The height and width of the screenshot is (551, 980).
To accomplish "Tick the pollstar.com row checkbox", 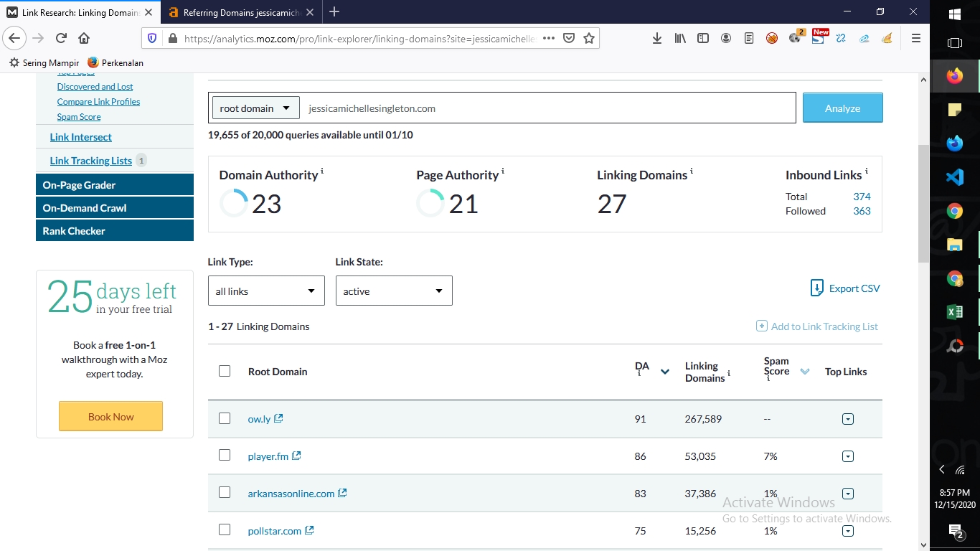I will (x=225, y=529).
